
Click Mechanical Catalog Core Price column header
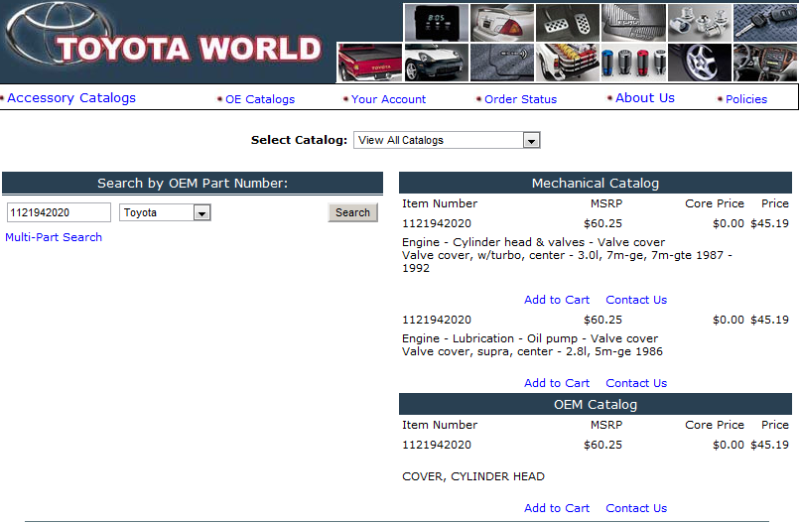714,204
